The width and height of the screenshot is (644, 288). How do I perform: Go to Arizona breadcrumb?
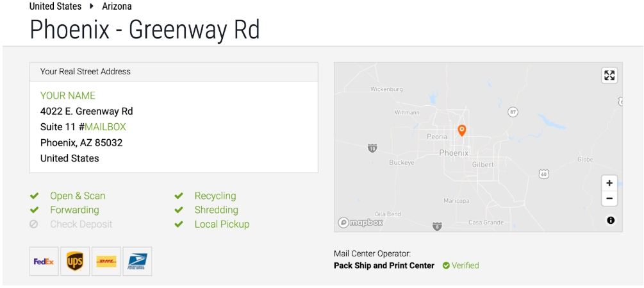(x=117, y=6)
